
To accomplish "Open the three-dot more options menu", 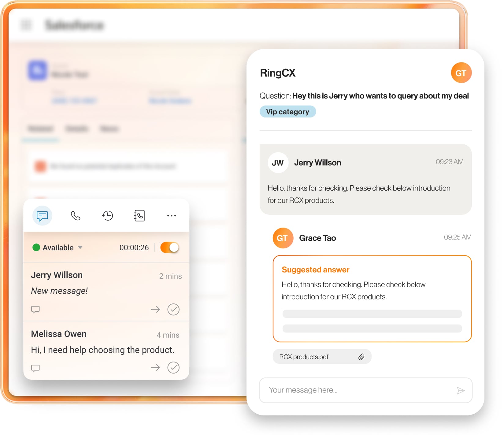I will click(171, 216).
